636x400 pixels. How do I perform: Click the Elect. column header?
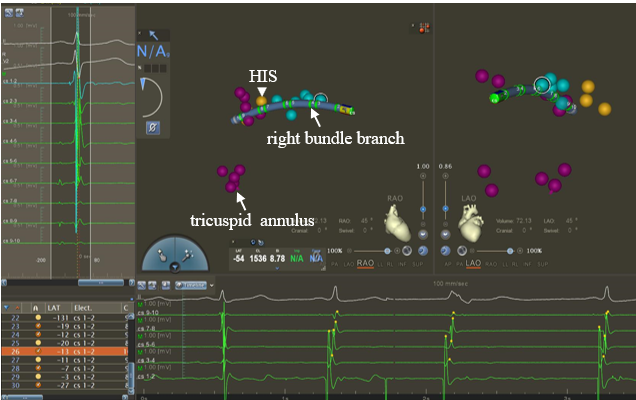(82, 308)
